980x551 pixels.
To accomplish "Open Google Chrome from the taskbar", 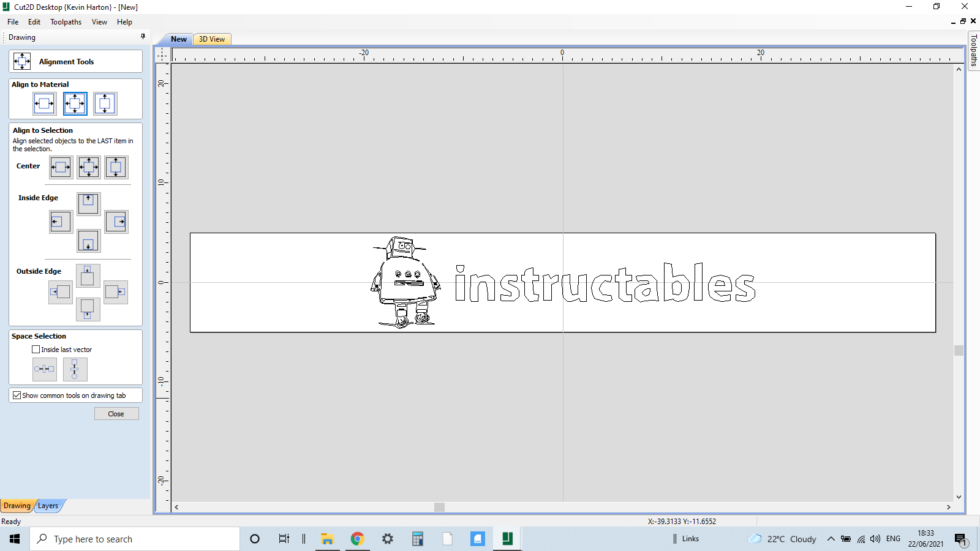I will (358, 539).
